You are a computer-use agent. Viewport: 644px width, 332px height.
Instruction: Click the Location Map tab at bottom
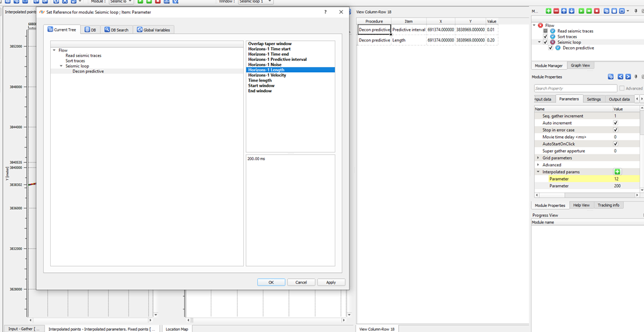click(x=177, y=329)
